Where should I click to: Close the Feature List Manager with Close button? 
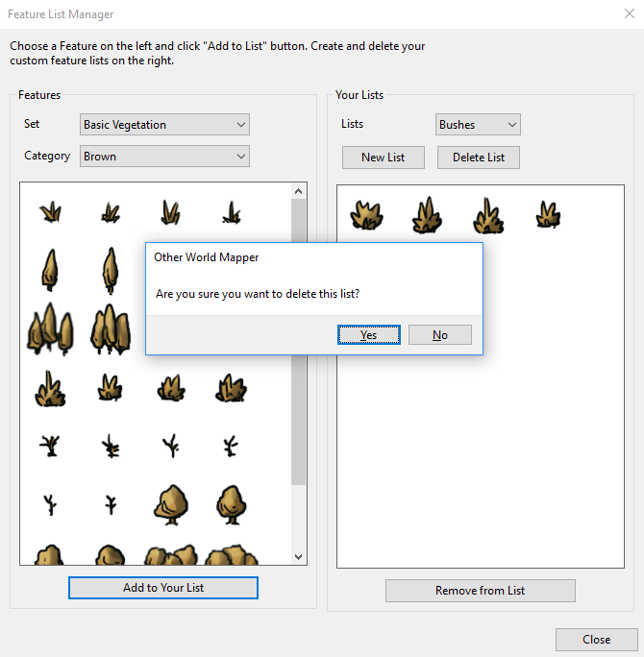click(x=596, y=640)
